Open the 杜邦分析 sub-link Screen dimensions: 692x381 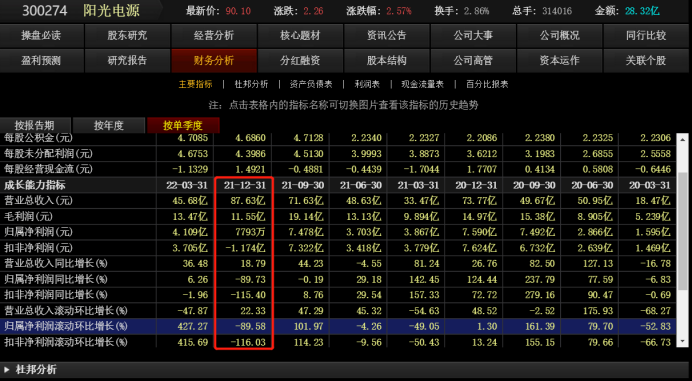tap(251, 84)
